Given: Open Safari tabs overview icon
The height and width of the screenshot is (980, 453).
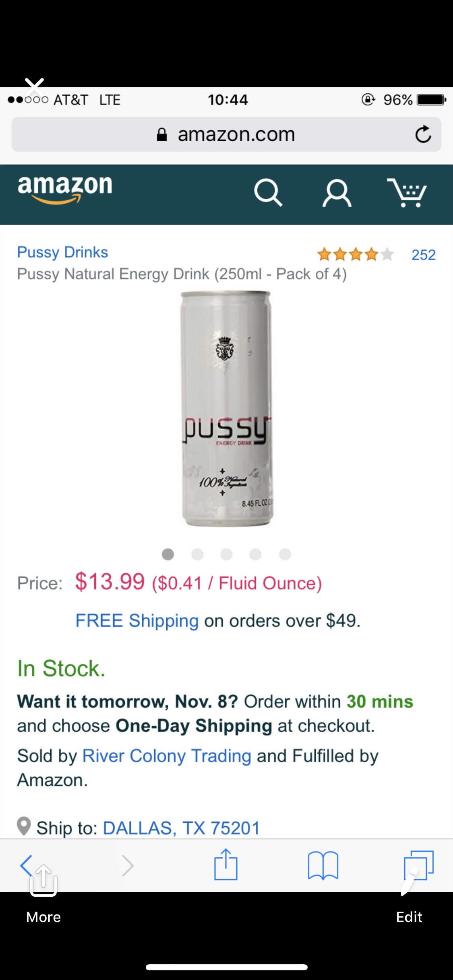Looking at the screenshot, I should tap(419, 865).
